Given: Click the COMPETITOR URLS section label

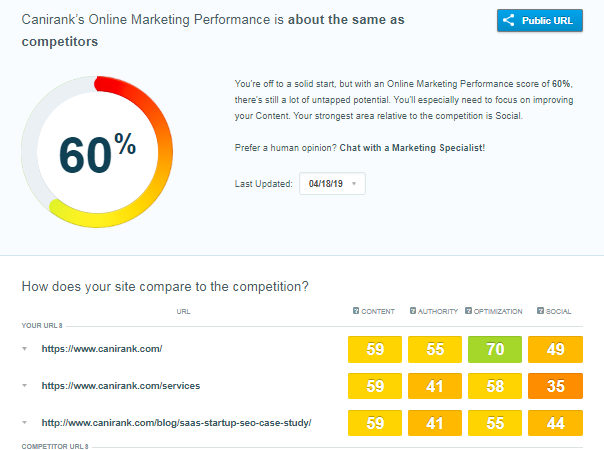Looking at the screenshot, I should click(x=55, y=446).
